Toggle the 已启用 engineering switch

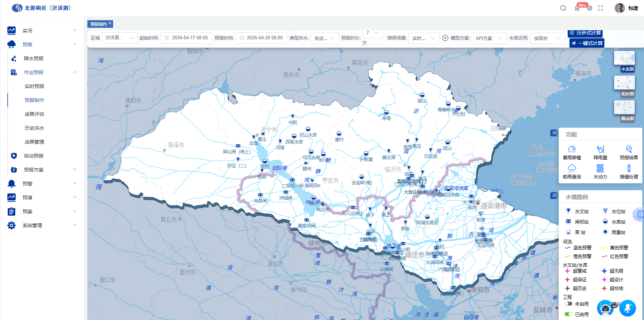click(568, 314)
